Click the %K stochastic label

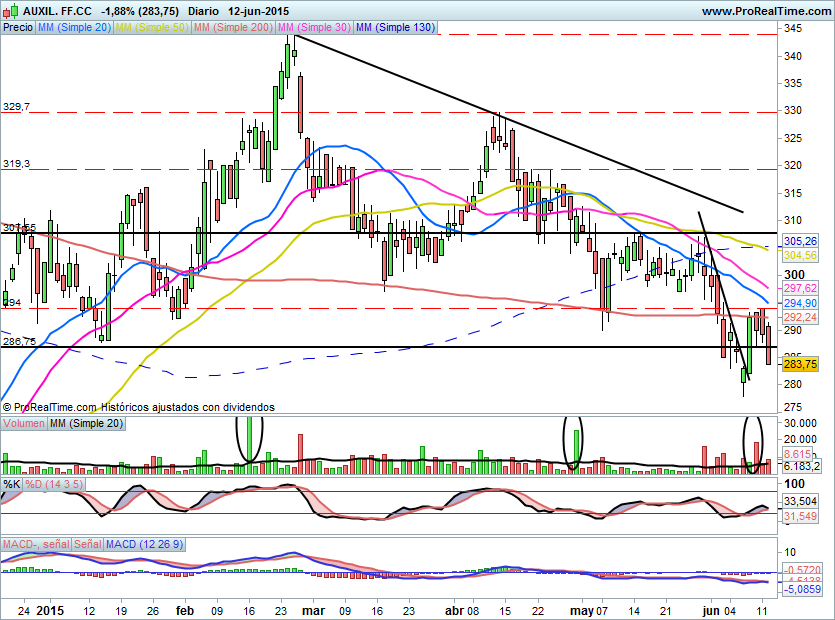(12, 484)
